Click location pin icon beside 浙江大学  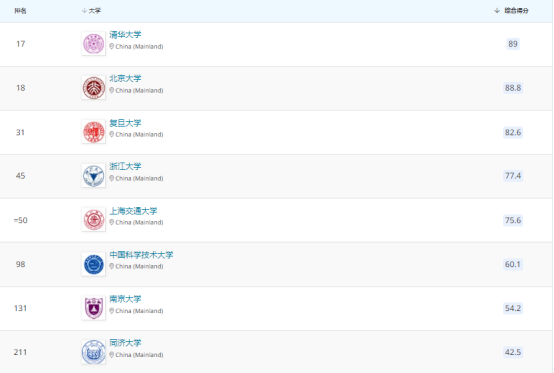[112, 178]
